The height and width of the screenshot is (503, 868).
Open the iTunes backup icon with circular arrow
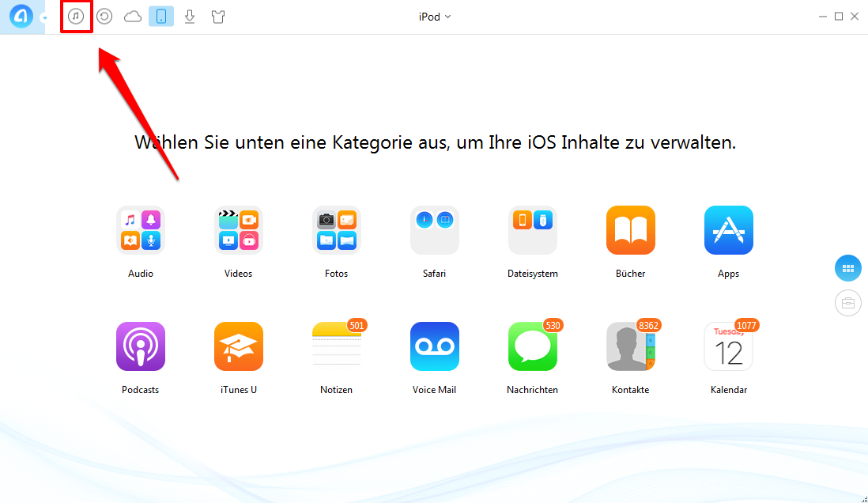104,17
